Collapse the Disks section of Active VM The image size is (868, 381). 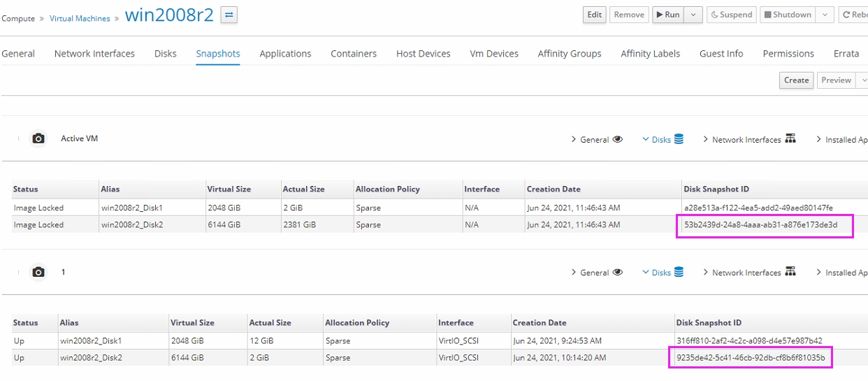(x=656, y=140)
